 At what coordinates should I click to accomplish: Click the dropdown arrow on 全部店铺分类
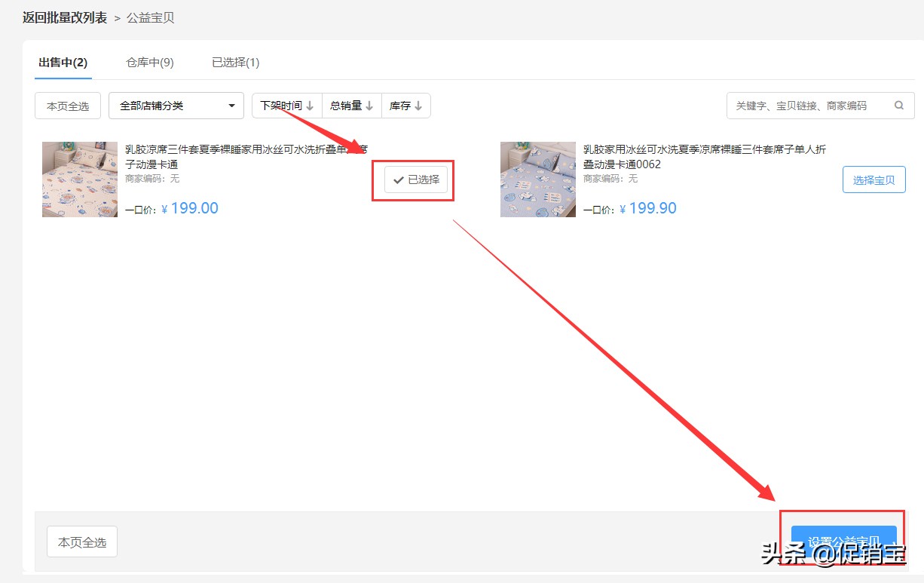[232, 106]
